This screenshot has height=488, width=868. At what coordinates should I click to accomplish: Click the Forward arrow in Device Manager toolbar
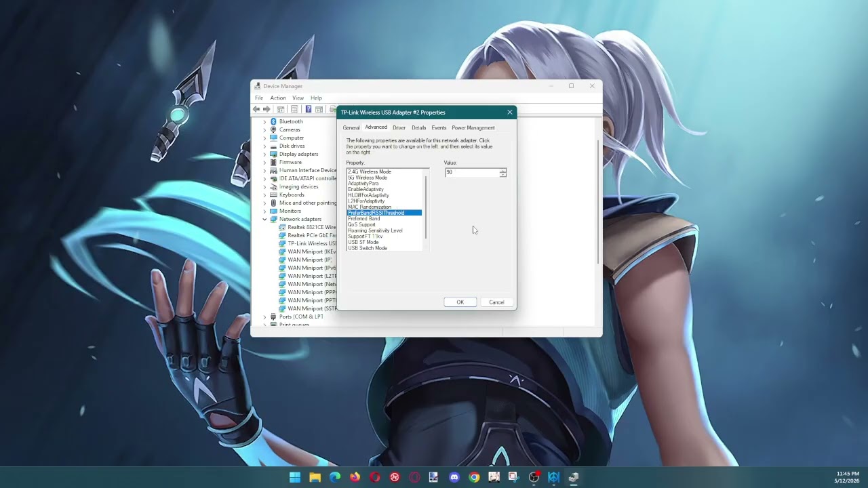pyautogui.click(x=267, y=109)
